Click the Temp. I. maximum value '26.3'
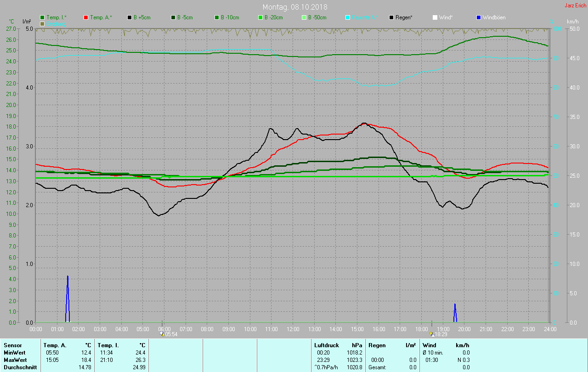588x372 pixels. pos(140,360)
